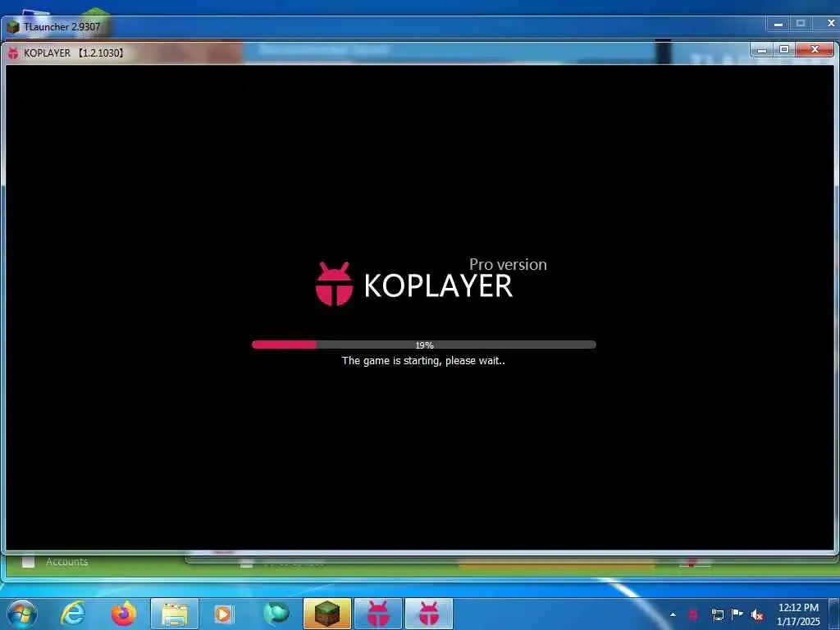This screenshot has height=630, width=840.
Task: Close the KOPLAYER window
Action: tap(815, 50)
